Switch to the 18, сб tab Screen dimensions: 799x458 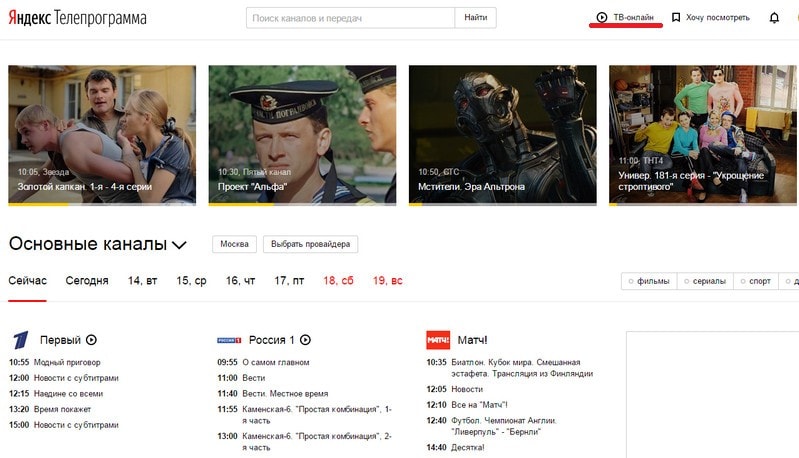[338, 281]
